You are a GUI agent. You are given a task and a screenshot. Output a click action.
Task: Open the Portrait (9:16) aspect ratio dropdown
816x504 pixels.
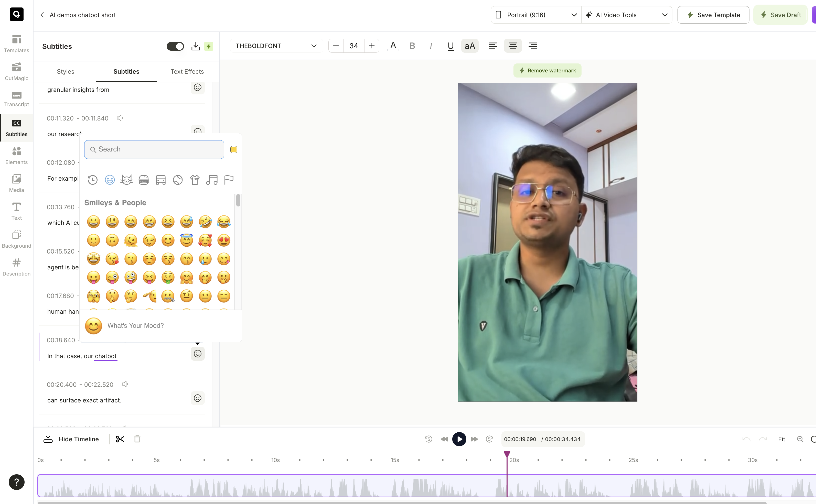tap(536, 15)
